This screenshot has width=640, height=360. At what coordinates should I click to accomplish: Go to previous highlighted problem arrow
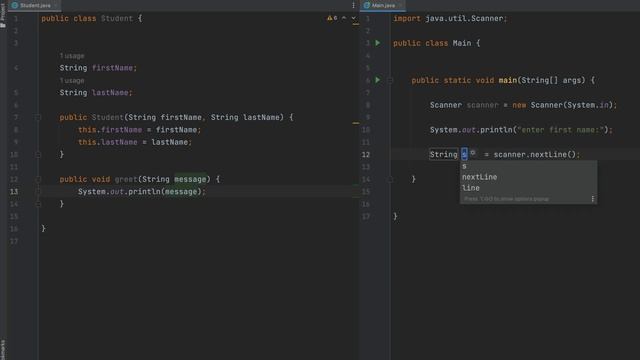pos(344,18)
